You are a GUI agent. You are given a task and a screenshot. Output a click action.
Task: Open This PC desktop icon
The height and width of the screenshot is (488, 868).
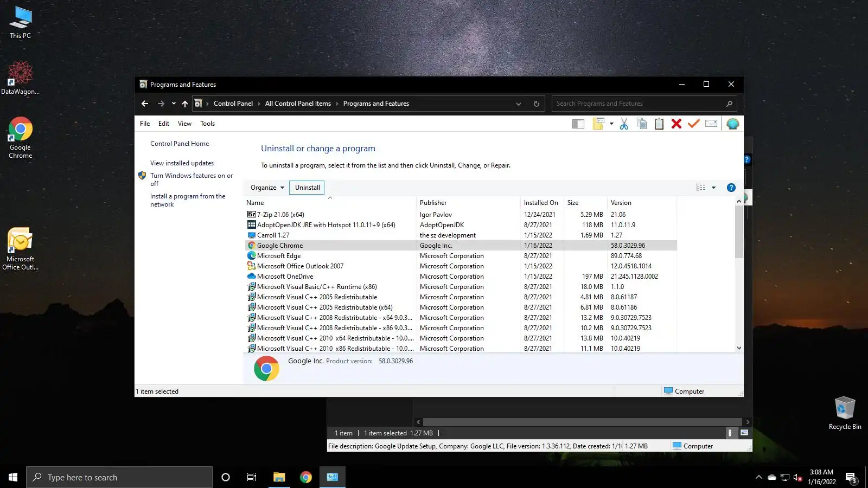pos(21,23)
